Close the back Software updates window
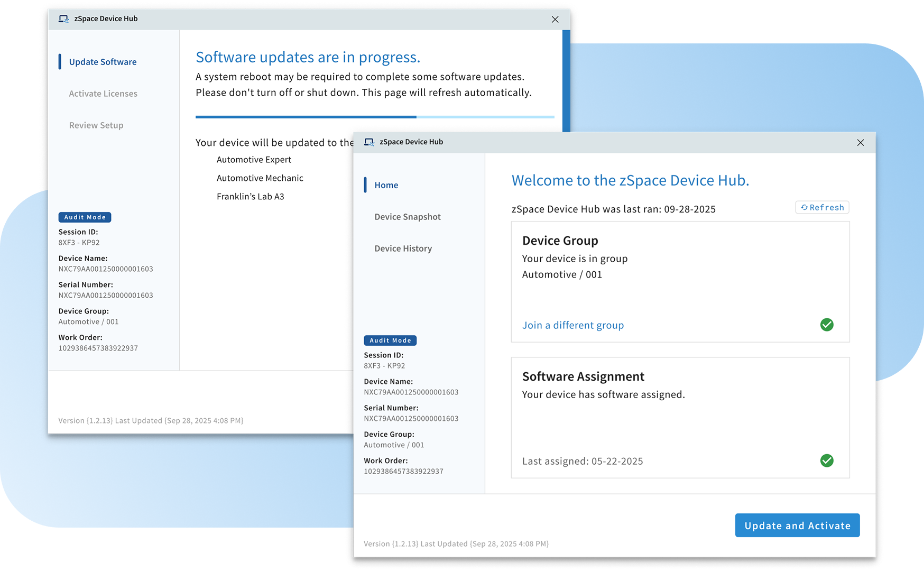This screenshot has height=571, width=924. [x=555, y=20]
